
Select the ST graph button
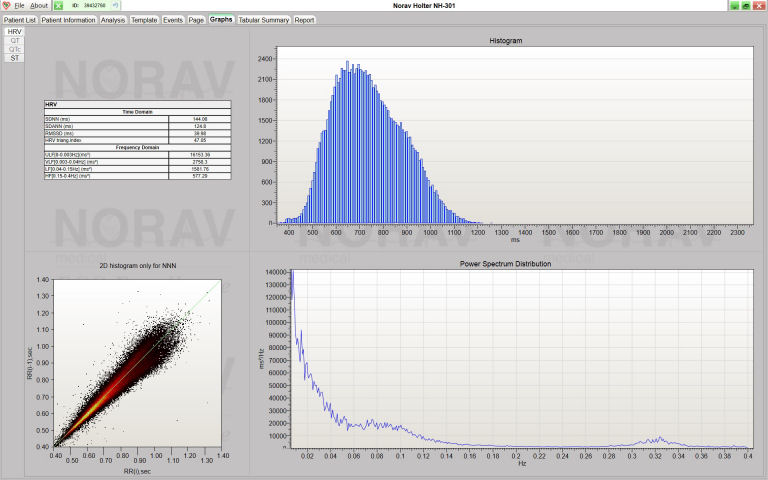[x=14, y=58]
